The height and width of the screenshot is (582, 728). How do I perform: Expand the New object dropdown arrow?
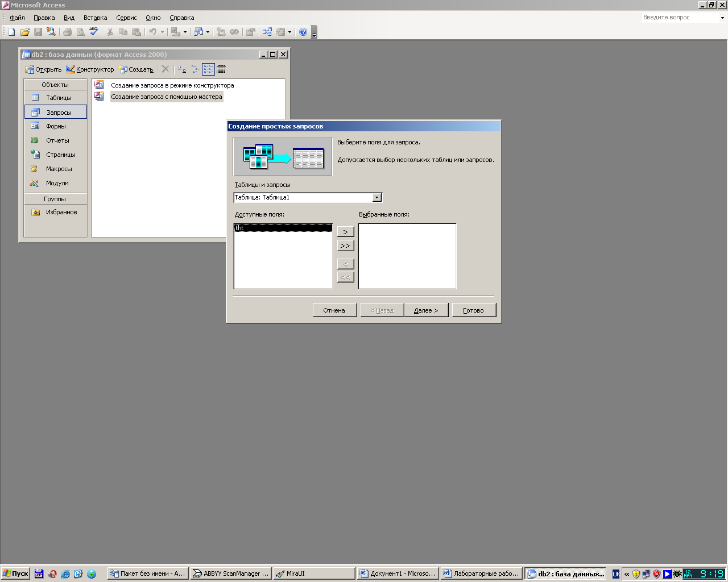[289, 32]
